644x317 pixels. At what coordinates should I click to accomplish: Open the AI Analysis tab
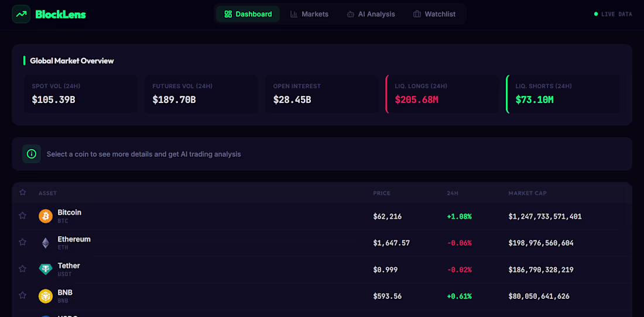click(x=371, y=14)
